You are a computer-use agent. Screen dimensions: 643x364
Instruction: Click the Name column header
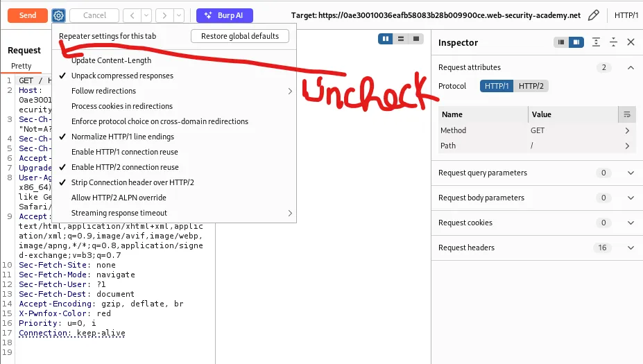483,114
